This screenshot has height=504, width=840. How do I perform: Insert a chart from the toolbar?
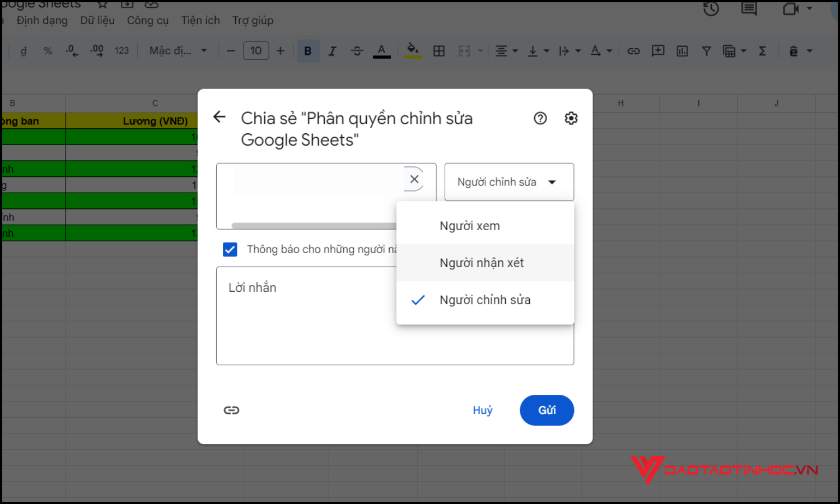click(682, 50)
